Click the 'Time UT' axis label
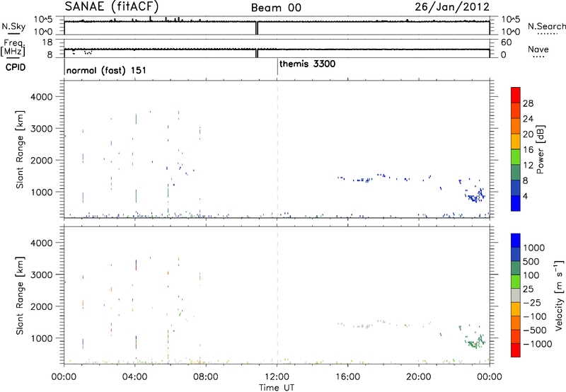Screen dimensions: 566x392 (x=277, y=388)
